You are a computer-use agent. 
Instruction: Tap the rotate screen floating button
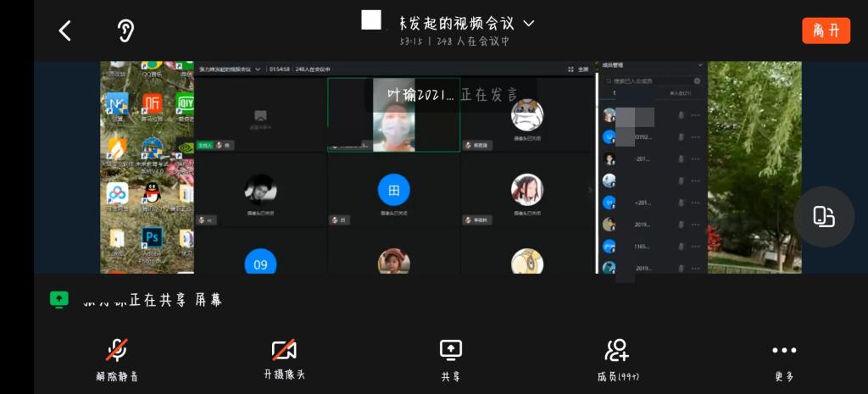coord(823,217)
